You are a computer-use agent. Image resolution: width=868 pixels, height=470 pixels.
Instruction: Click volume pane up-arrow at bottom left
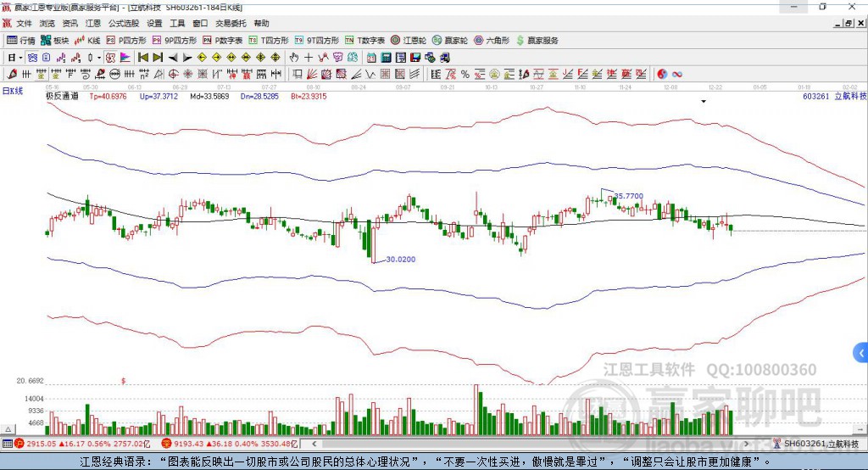(x=8, y=429)
